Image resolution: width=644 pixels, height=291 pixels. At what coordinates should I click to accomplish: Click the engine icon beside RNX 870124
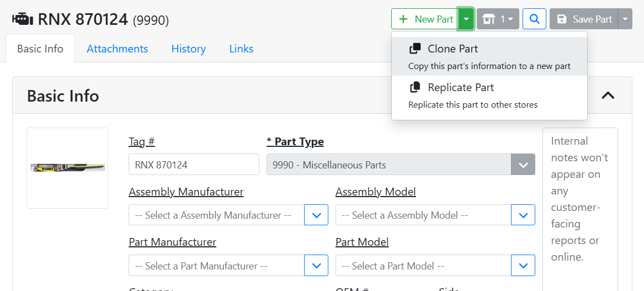22,19
